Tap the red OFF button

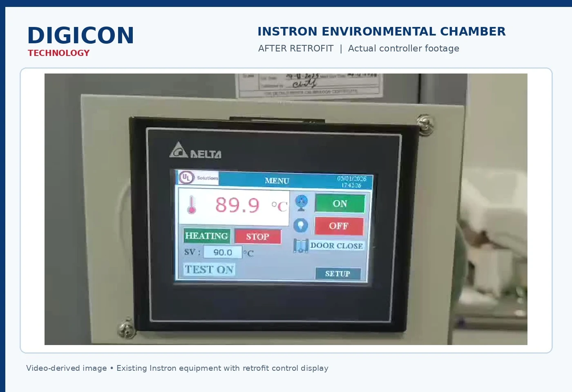339,226
